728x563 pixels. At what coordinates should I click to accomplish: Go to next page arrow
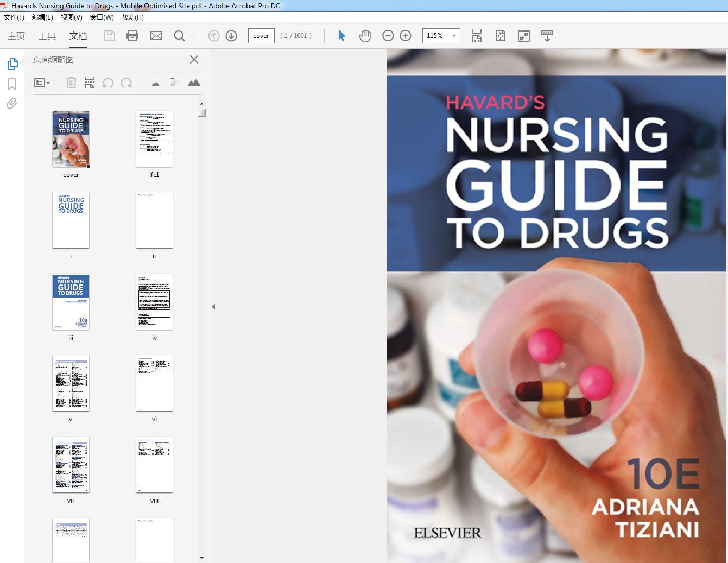231,36
